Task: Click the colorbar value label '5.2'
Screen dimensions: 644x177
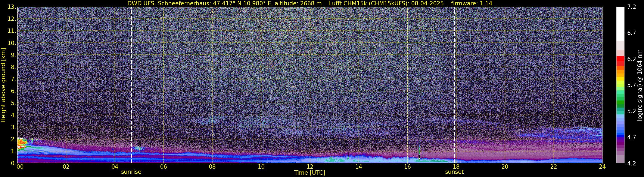Action: pos(632,111)
